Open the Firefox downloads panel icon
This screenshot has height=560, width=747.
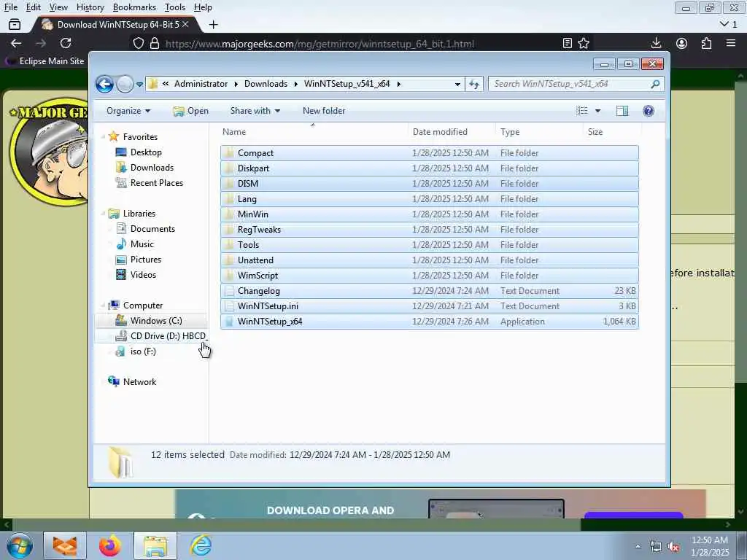coord(656,43)
